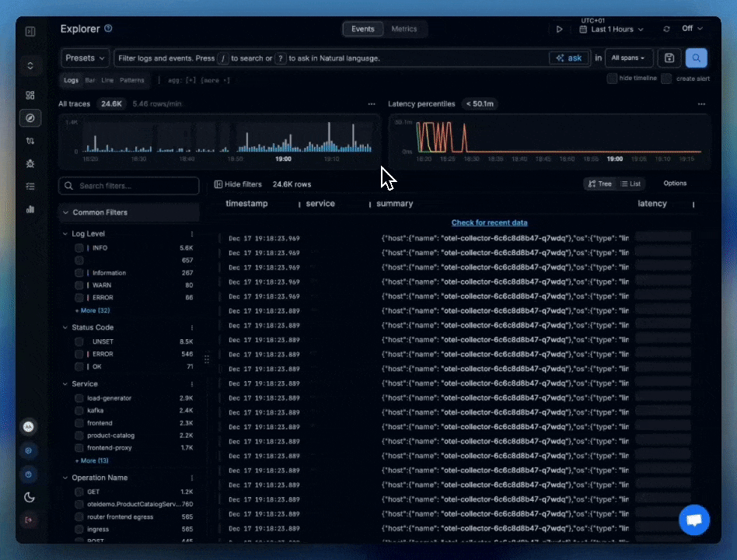This screenshot has height=560, width=737.
Task: Enable the hide timeline checkbox
Action: coord(613,78)
